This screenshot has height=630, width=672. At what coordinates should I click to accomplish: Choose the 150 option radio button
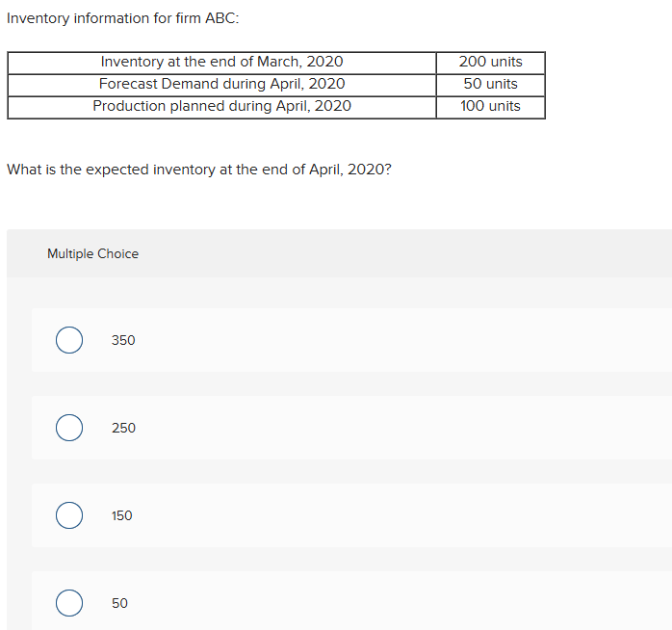click(68, 515)
